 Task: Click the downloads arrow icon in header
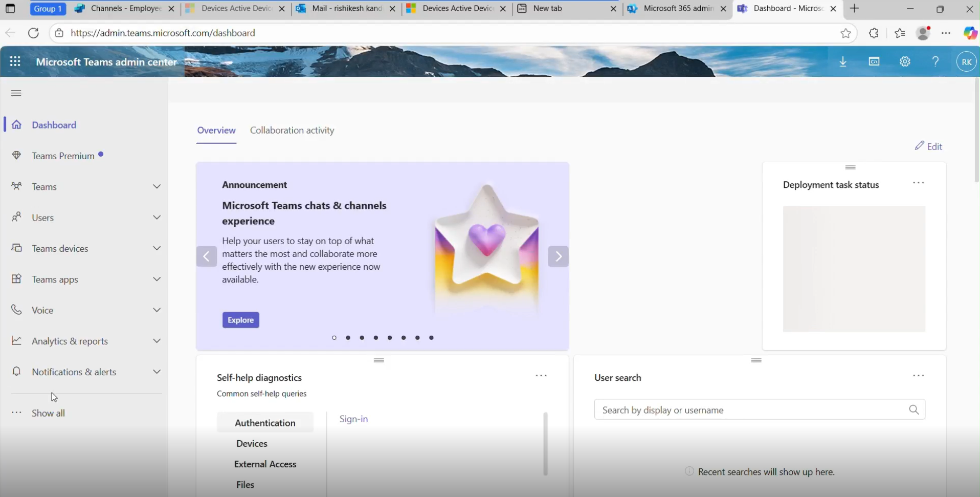click(x=843, y=61)
